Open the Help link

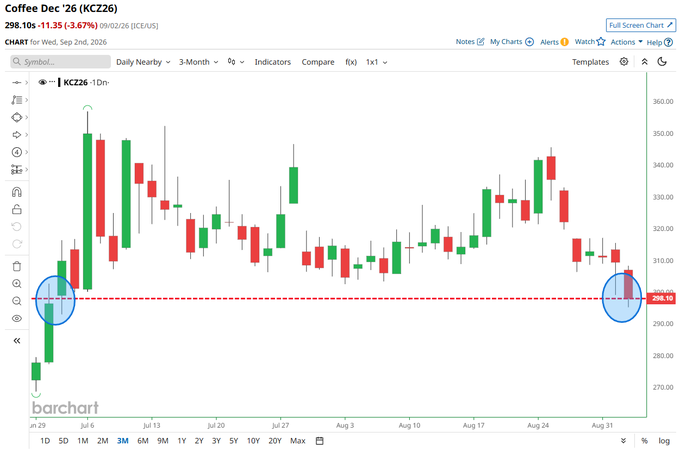click(x=659, y=42)
